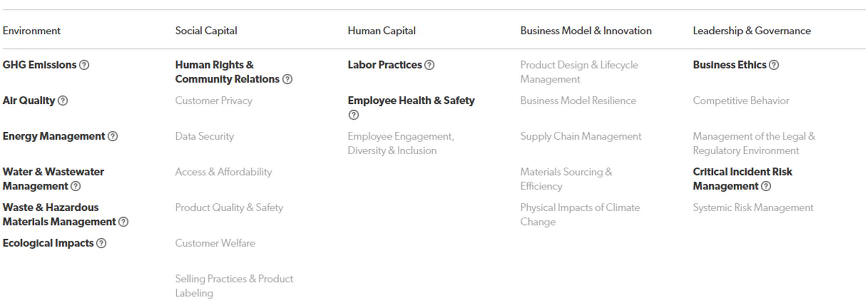Click the Leadership & Governance heading

pos(751,30)
